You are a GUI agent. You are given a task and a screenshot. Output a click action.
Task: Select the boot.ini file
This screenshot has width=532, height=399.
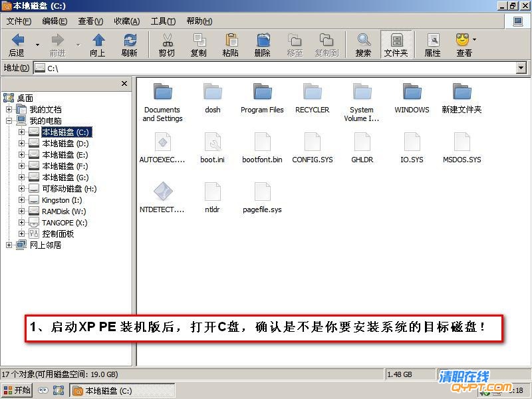(212, 148)
